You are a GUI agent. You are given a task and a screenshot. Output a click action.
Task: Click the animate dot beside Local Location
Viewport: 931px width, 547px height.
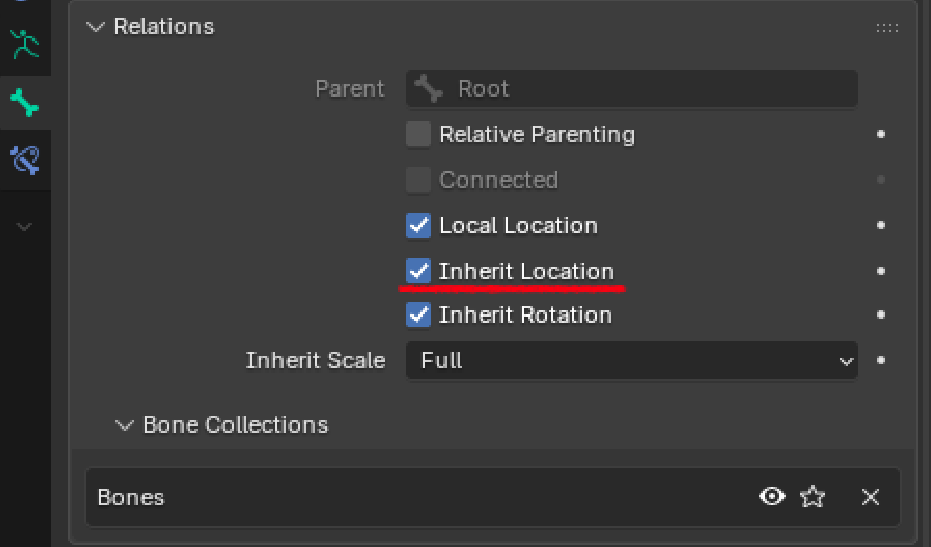[881, 225]
